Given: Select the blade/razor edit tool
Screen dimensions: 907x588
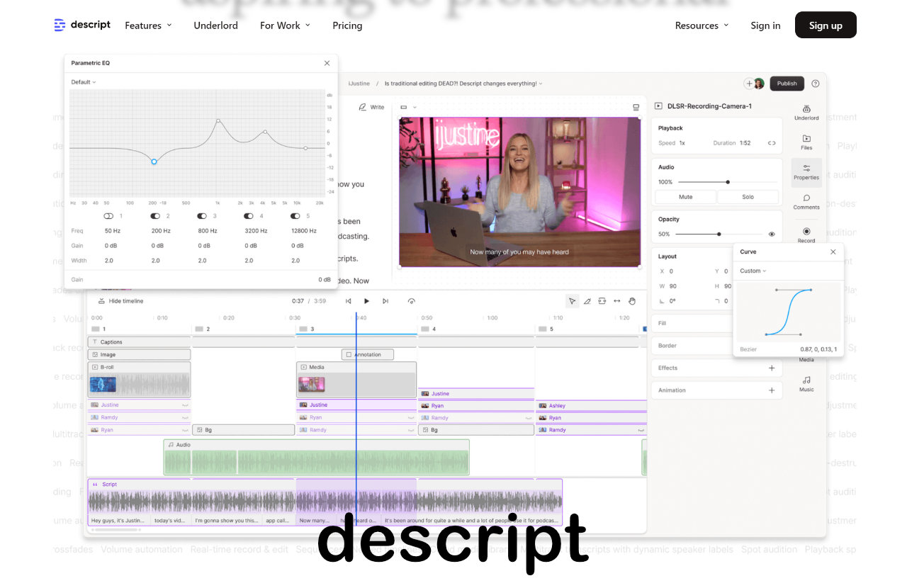Looking at the screenshot, I should [x=587, y=301].
